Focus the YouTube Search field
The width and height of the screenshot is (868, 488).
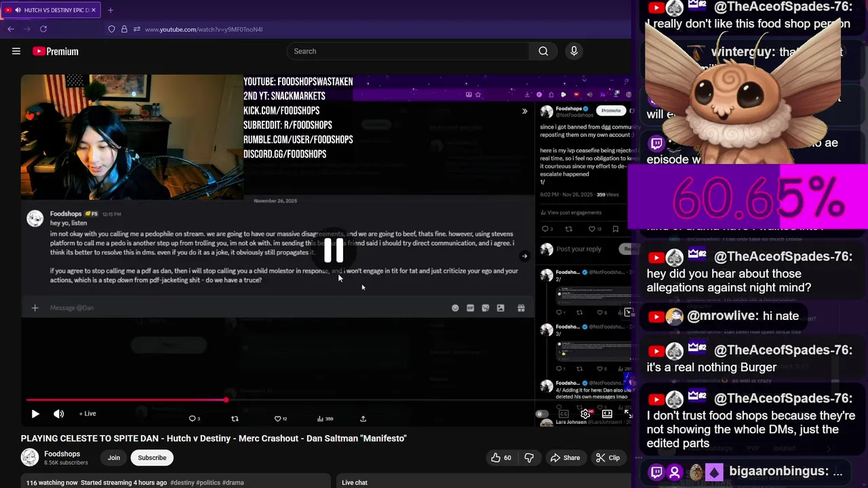coord(408,52)
